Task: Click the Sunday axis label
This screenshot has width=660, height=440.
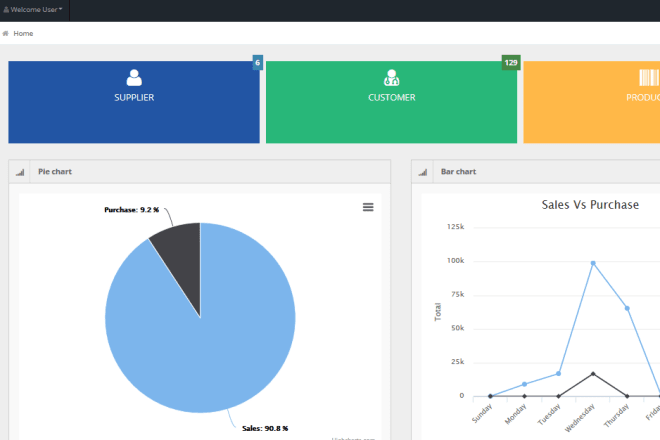Action: click(482, 413)
